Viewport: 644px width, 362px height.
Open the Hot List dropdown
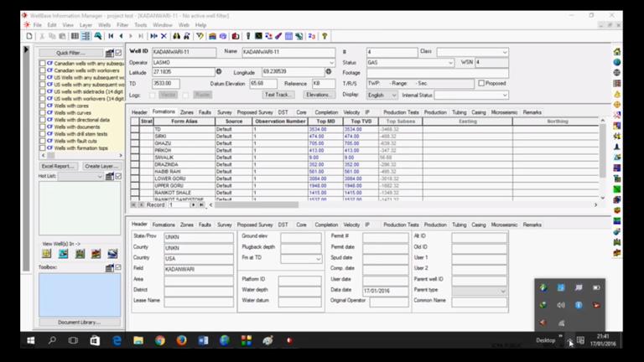pyautogui.click(x=100, y=177)
